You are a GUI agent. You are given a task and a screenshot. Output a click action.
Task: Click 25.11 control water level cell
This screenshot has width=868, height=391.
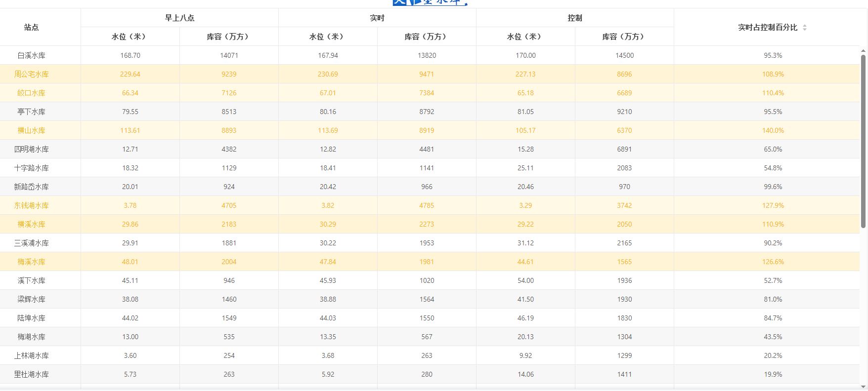525,168
